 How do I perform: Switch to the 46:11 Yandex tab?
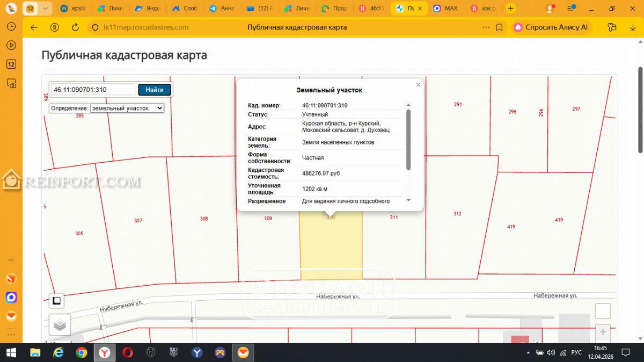click(372, 9)
